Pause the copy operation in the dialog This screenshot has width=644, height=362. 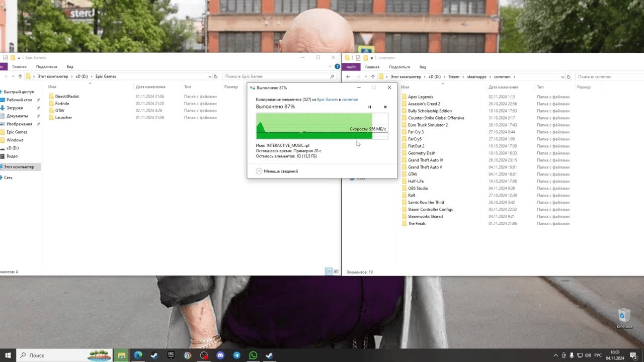(x=370, y=107)
